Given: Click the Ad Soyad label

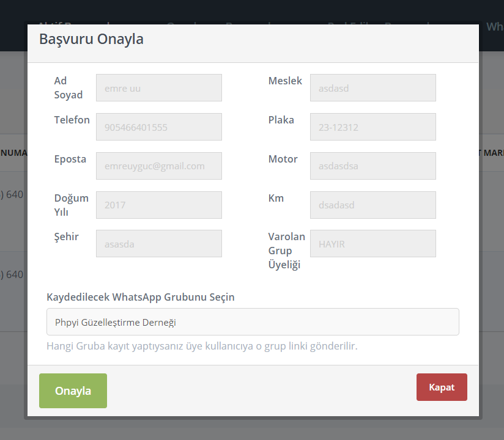Looking at the screenshot, I should click(68, 87).
